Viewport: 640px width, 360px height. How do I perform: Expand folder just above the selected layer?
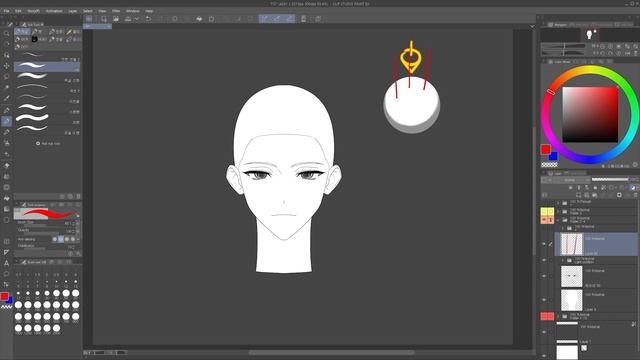[x=563, y=228]
